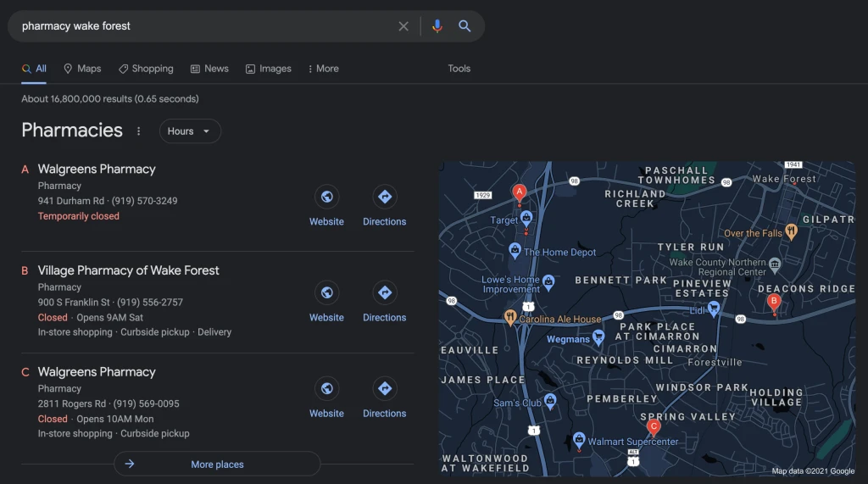Click the Lowe's Home Improvement map pin
The height and width of the screenshot is (484, 868).
point(548,282)
